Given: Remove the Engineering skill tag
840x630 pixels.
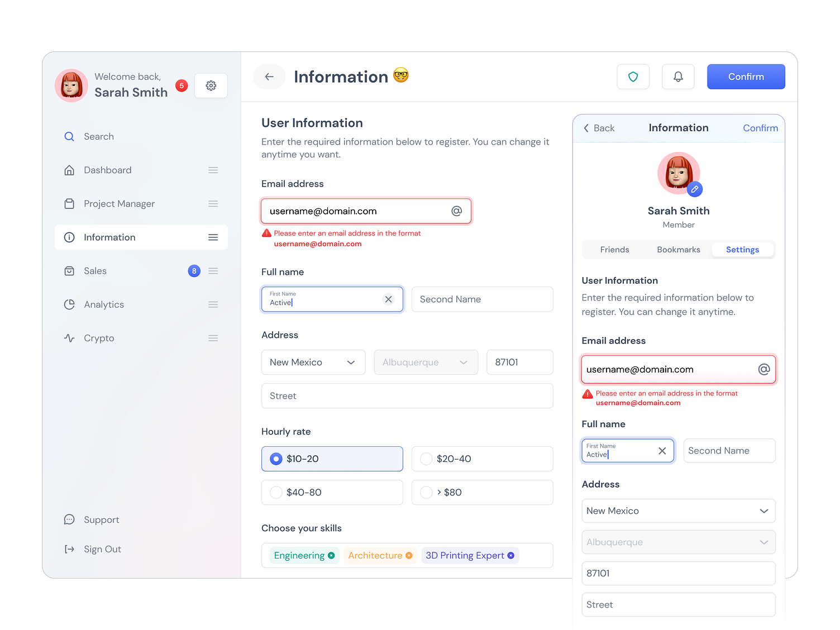Looking at the screenshot, I should (x=332, y=555).
